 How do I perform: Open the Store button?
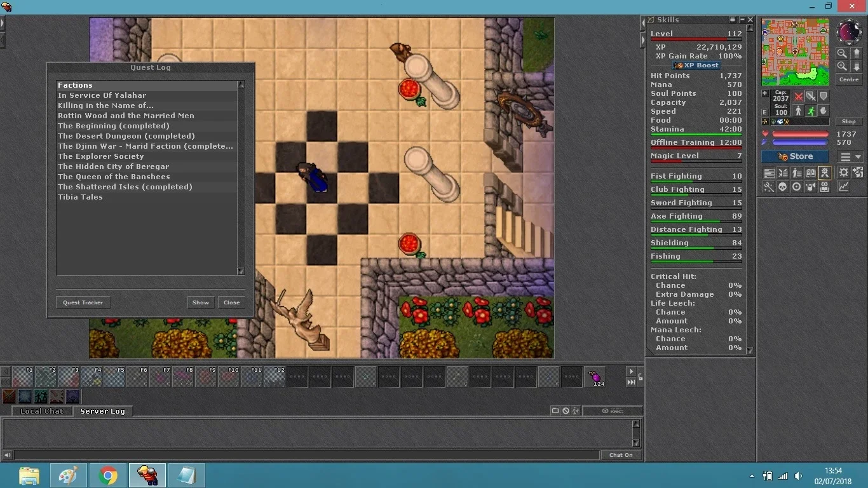click(795, 156)
